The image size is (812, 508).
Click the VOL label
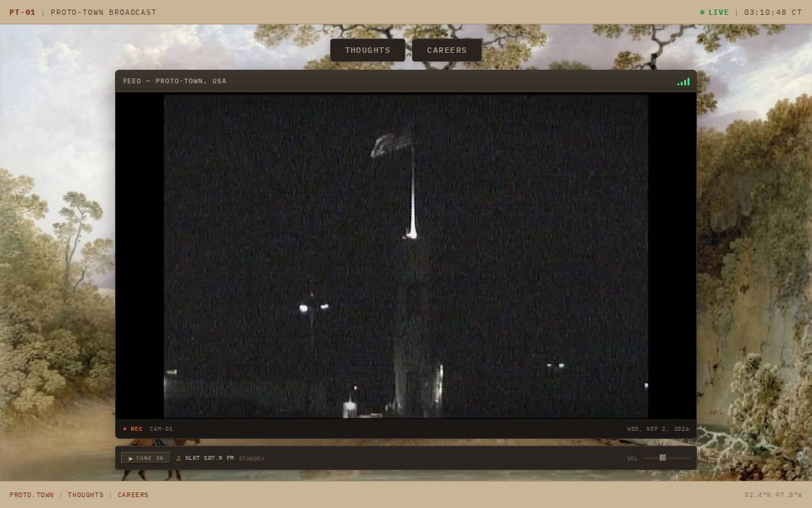[633, 459]
